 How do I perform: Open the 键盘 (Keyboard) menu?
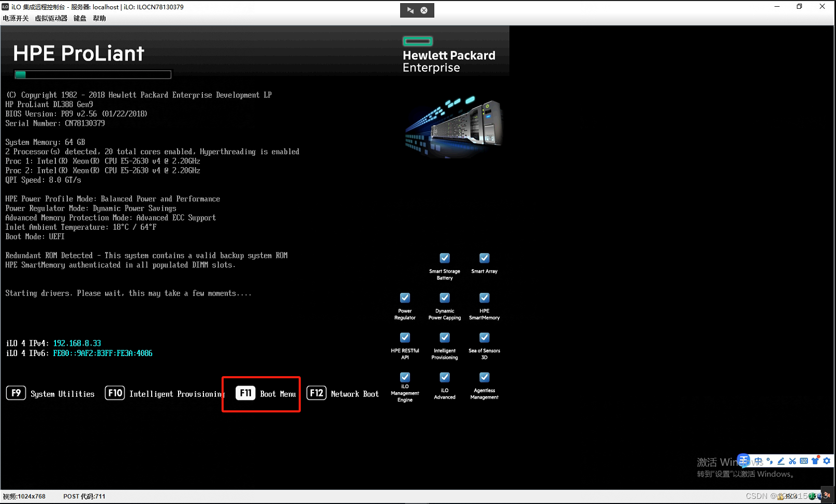[80, 18]
